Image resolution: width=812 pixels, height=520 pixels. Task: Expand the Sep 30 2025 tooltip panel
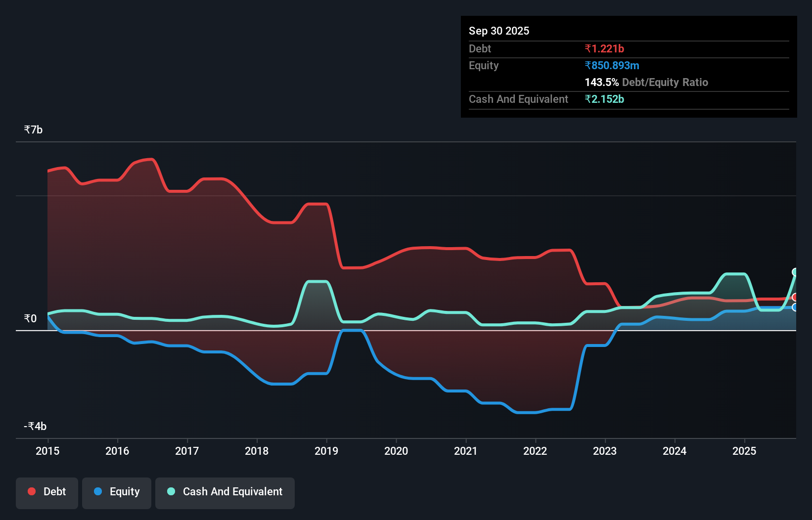pos(499,31)
